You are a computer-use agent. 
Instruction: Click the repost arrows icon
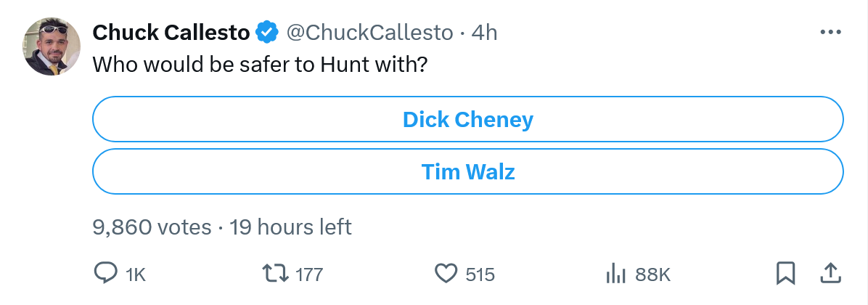click(x=275, y=274)
